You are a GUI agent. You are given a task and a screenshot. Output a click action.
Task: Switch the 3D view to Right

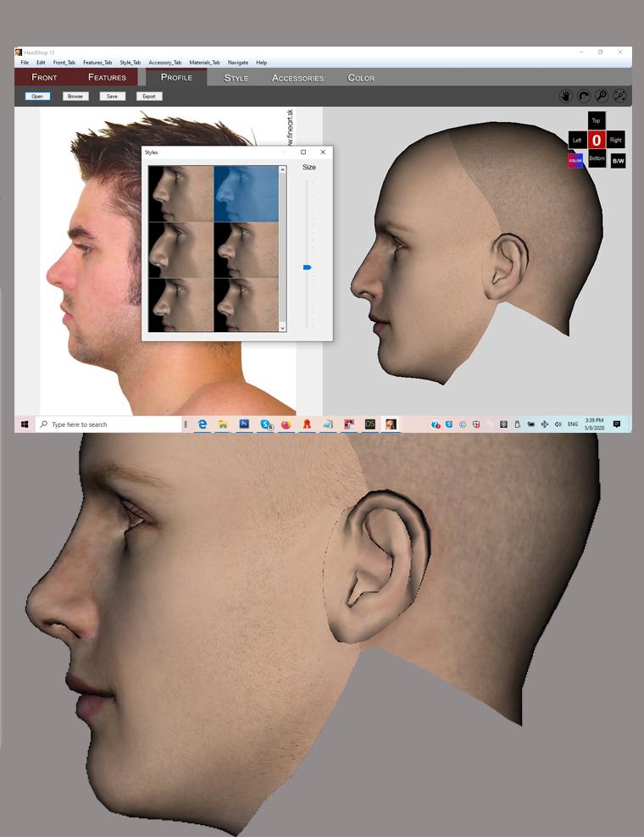pos(616,140)
